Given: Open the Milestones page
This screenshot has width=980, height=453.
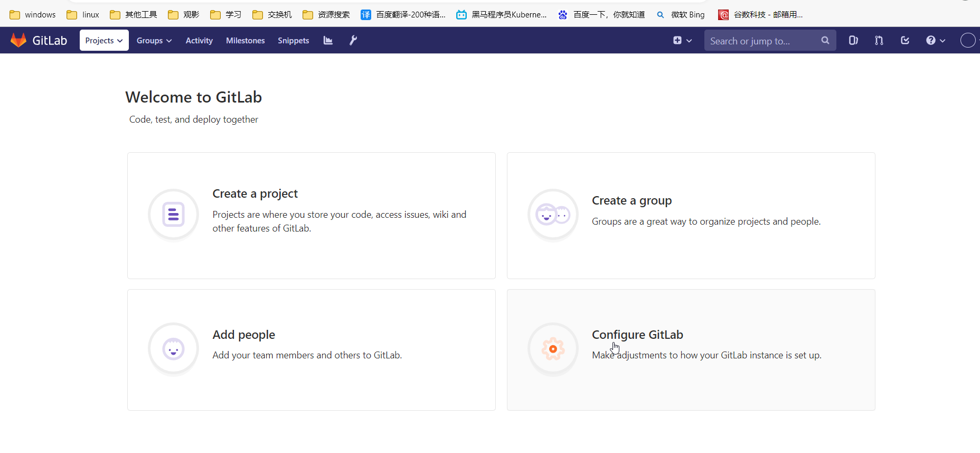Looking at the screenshot, I should [246, 40].
